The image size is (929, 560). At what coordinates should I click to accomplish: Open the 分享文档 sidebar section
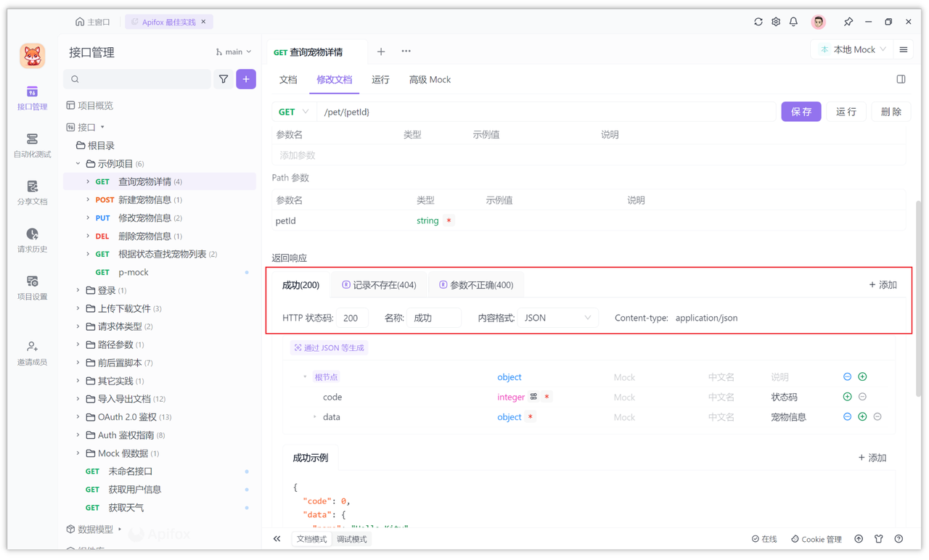[x=32, y=193]
